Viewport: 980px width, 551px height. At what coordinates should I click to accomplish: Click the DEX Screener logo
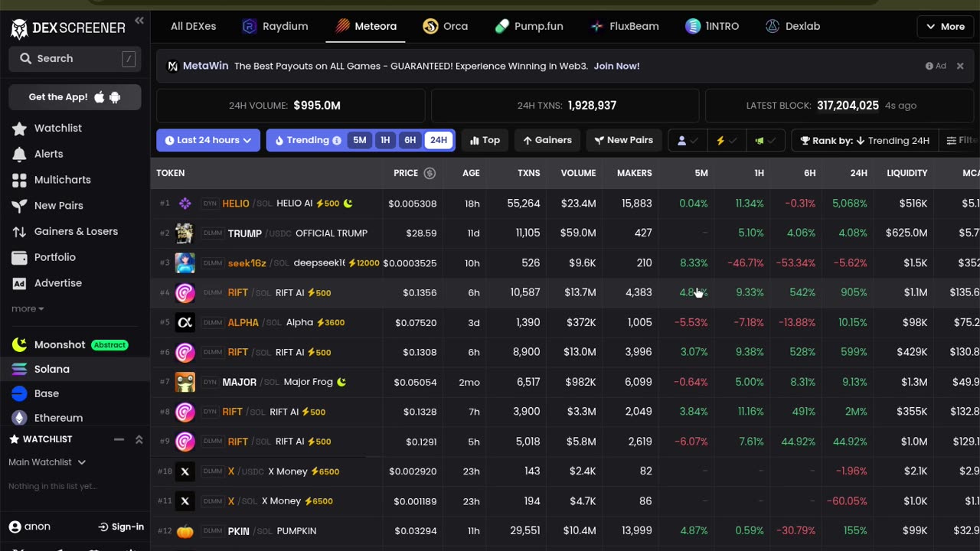coord(67,28)
